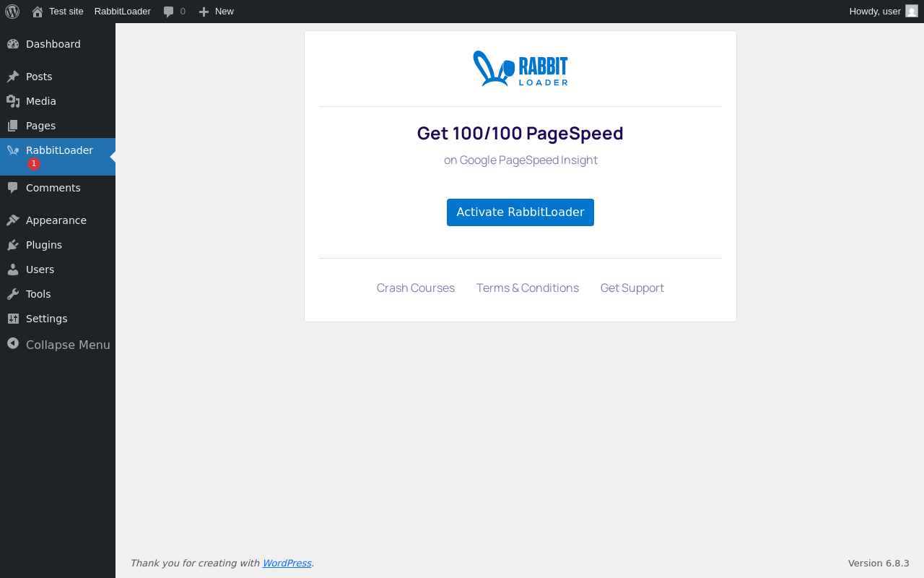Click the Dashboard gauge icon

pos(13,44)
